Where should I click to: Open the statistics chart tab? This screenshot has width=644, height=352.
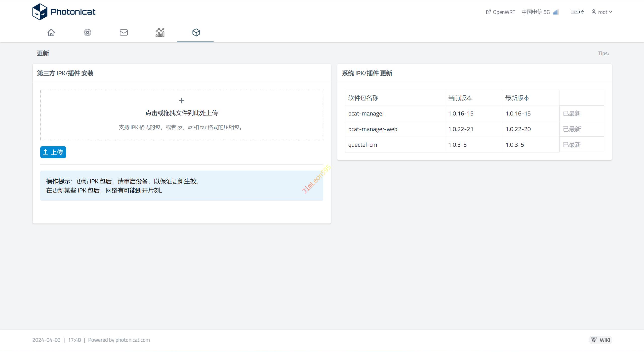click(160, 32)
